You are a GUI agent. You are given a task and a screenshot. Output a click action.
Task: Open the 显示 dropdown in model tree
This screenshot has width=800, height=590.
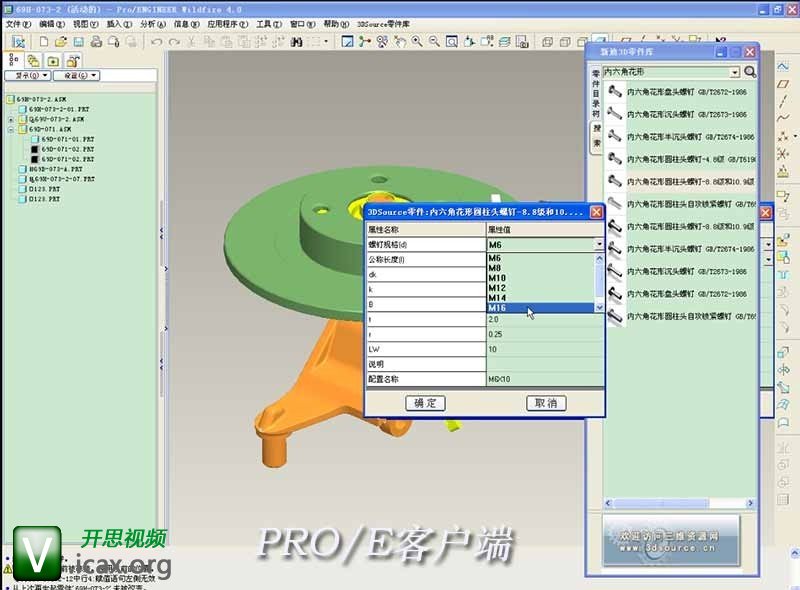click(x=28, y=76)
